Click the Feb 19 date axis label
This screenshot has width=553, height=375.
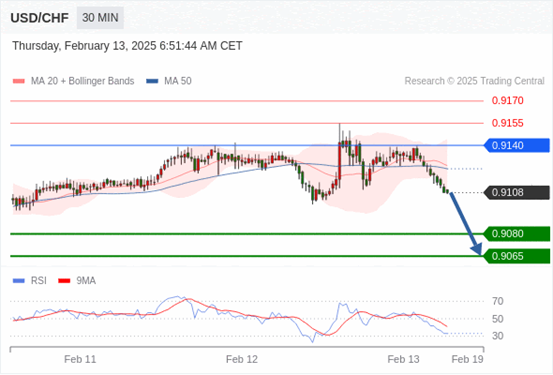coord(467,359)
